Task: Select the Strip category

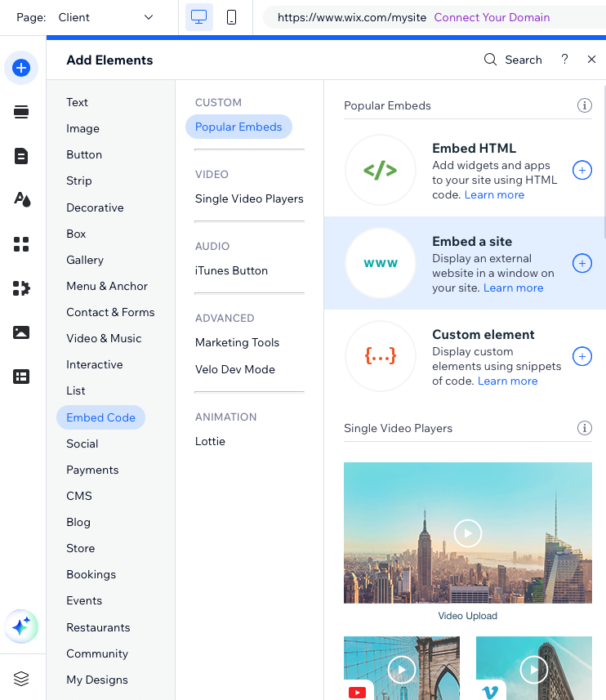Action: click(79, 181)
